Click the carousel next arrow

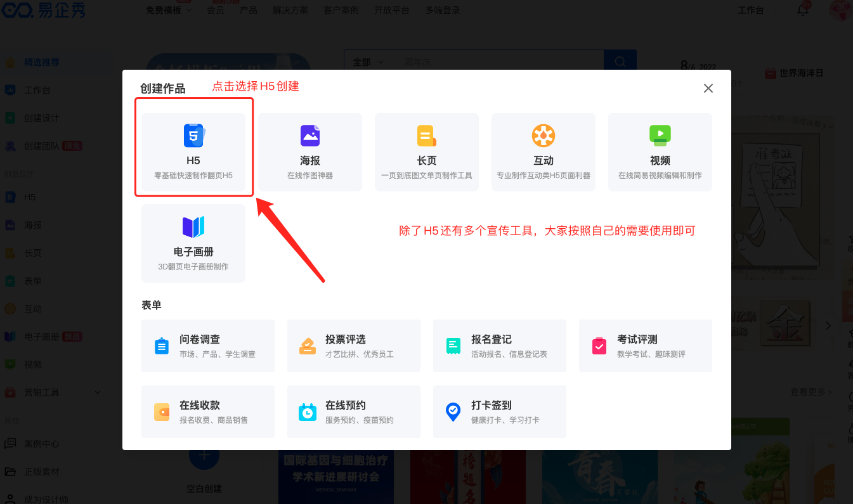tap(828, 325)
